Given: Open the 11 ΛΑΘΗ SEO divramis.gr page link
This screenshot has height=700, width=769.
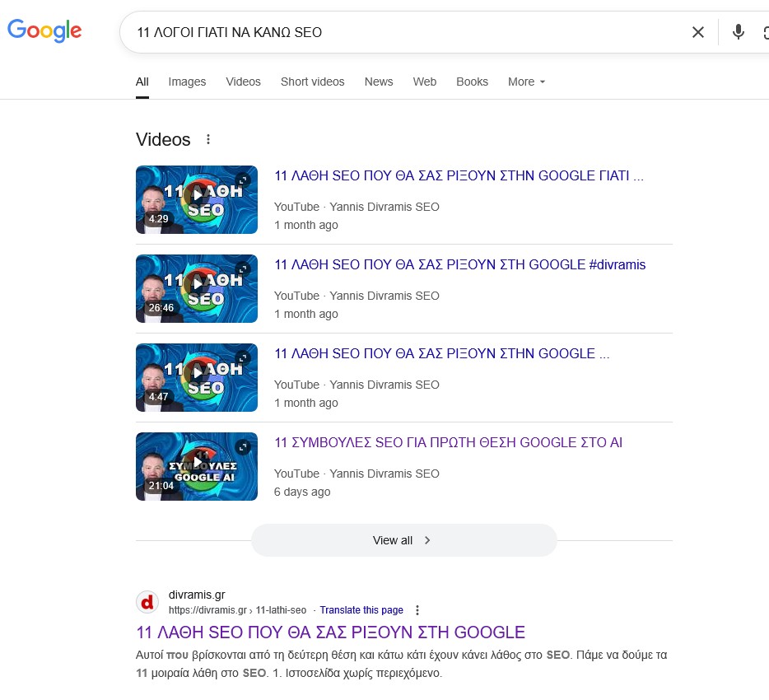Looking at the screenshot, I should click(x=329, y=632).
